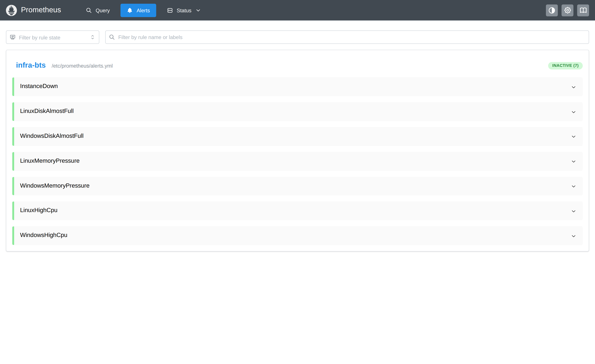Open the Status dropdown menu
The image size is (595, 364).
click(x=184, y=10)
